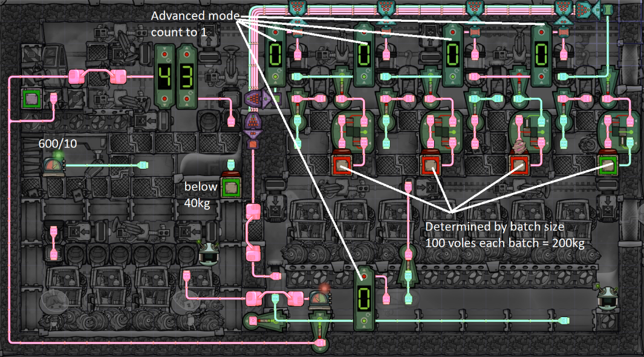Select the weight plate beside the hazard-striped crates
Viewport: 644px width, 357px height.
click(x=31, y=99)
